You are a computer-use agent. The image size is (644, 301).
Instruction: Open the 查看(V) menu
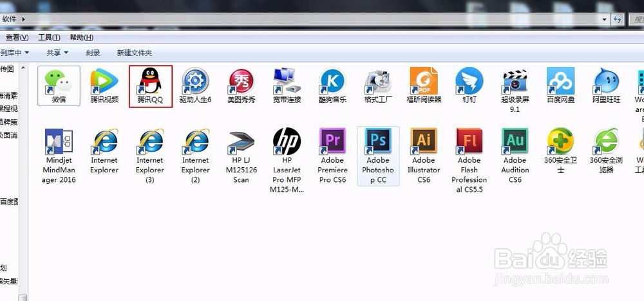(x=17, y=37)
